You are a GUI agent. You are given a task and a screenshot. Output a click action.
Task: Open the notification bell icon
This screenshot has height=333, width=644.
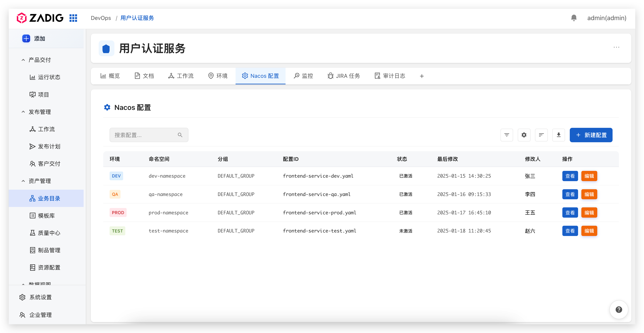coord(574,18)
